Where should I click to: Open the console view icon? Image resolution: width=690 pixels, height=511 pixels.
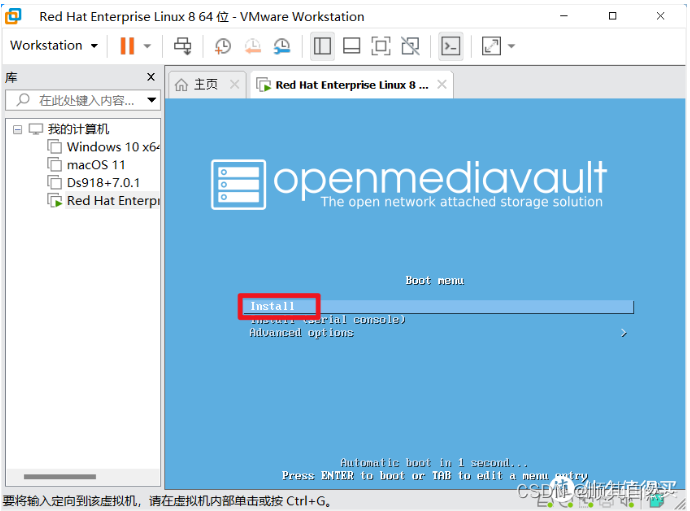pyautogui.click(x=451, y=46)
